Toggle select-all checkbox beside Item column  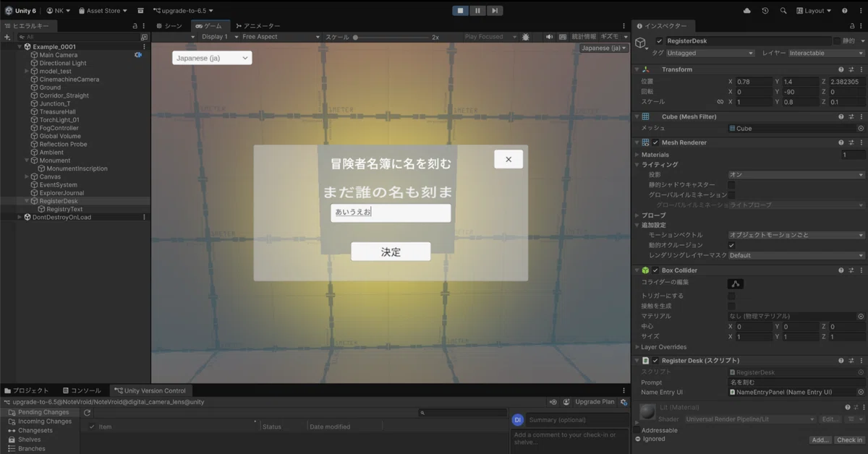click(x=91, y=427)
